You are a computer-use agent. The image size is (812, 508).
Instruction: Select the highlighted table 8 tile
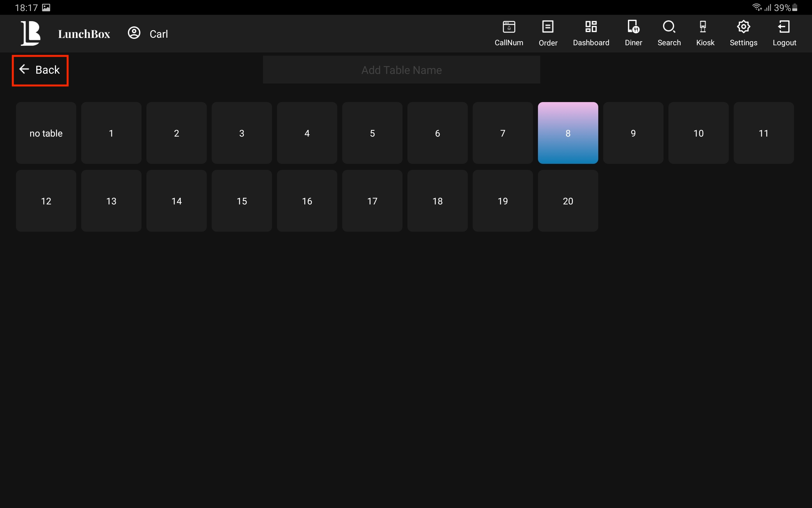[568, 133]
